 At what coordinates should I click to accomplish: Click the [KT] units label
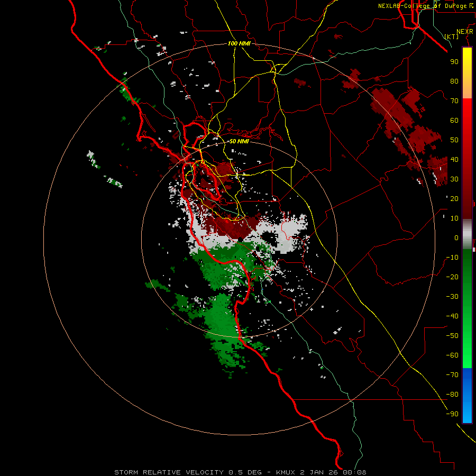(452, 36)
